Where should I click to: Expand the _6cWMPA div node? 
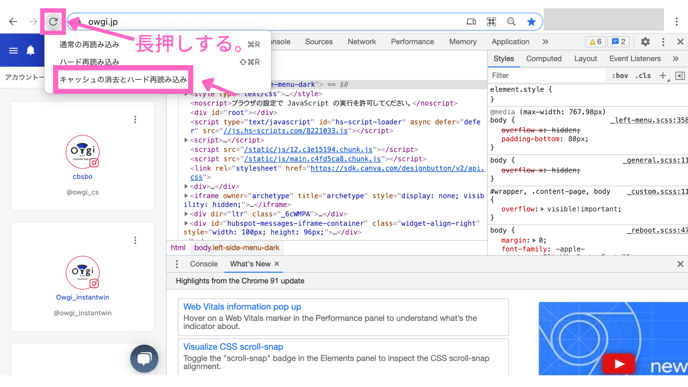click(x=186, y=214)
